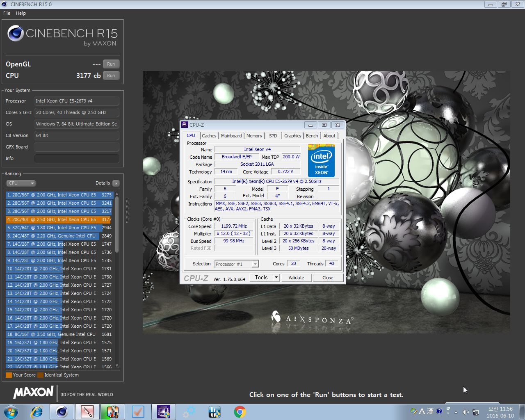
Task: Select ranking entry 1 with 3275 score
Action: click(x=59, y=195)
